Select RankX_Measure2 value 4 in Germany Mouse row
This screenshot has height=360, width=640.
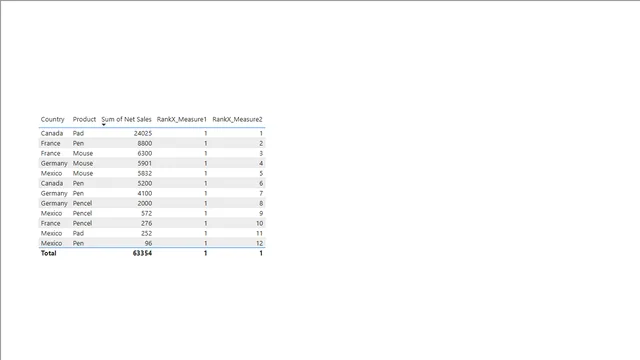(261, 163)
